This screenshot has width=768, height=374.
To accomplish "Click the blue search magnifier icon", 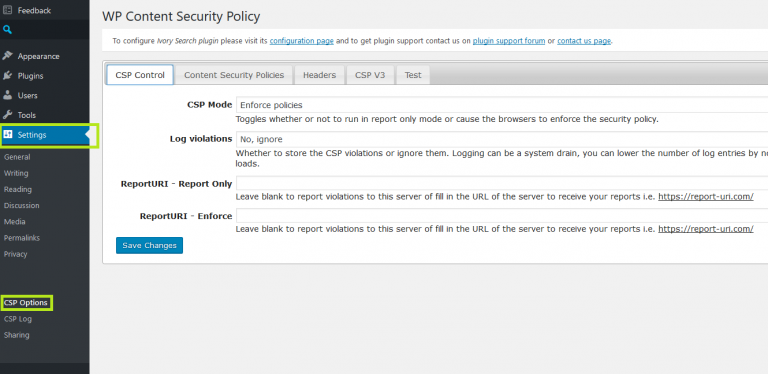I will (7, 30).
